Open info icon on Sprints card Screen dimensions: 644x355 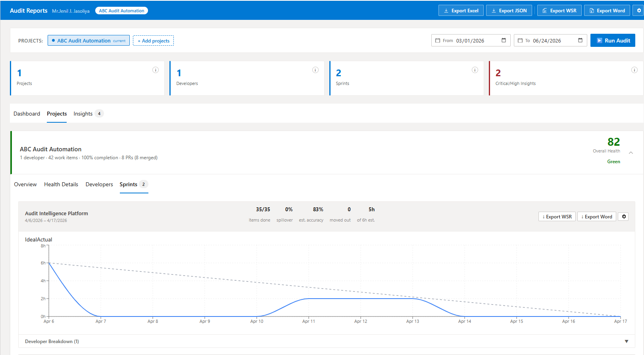coord(475,70)
